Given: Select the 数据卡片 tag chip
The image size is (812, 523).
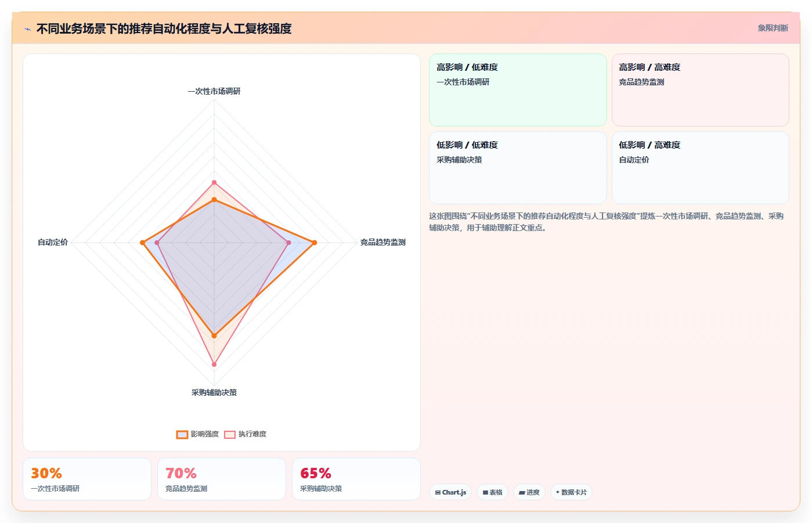Looking at the screenshot, I should [571, 492].
